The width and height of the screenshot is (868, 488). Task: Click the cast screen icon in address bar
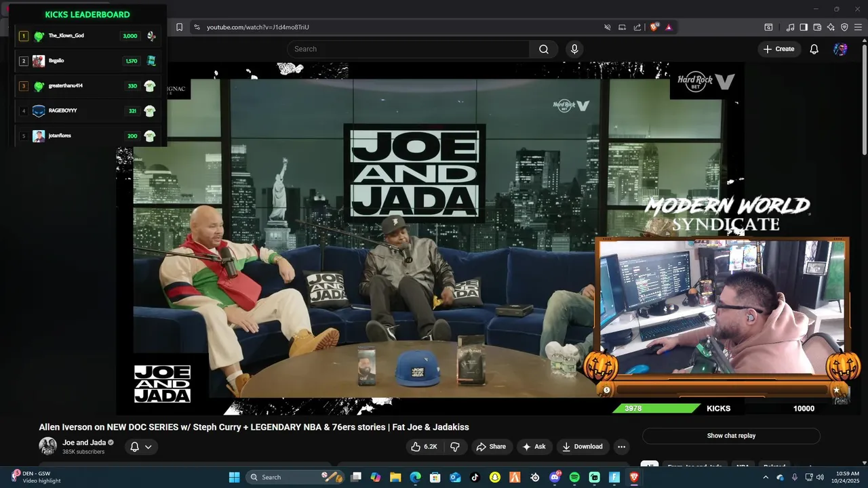[x=622, y=27]
